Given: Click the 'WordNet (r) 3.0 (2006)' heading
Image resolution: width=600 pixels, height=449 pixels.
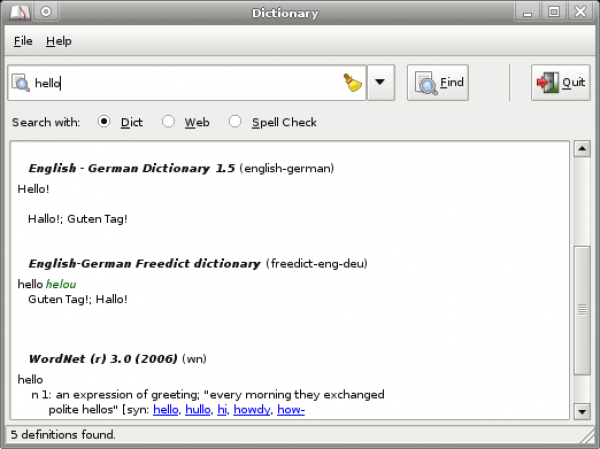Looking at the screenshot, I should pos(103,359).
